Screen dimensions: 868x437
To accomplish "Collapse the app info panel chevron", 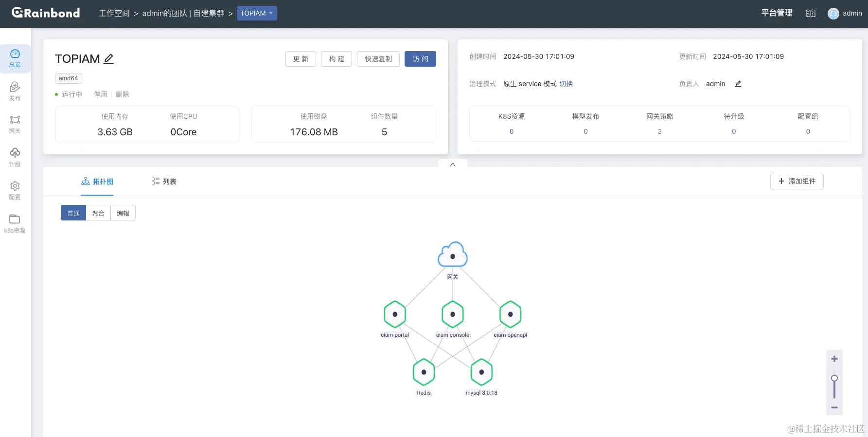I will pos(453,164).
